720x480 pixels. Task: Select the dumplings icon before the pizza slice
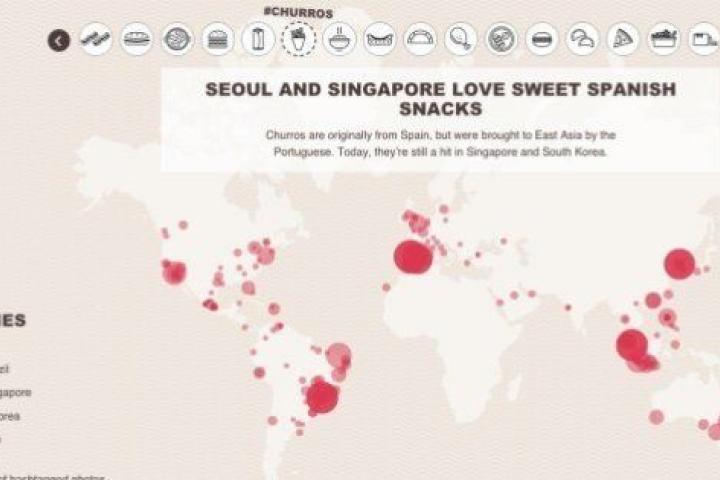[582, 40]
